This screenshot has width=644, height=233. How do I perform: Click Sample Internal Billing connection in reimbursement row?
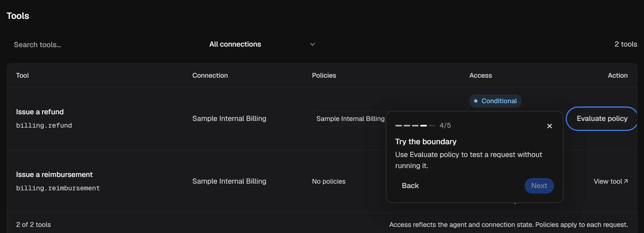pos(229,181)
